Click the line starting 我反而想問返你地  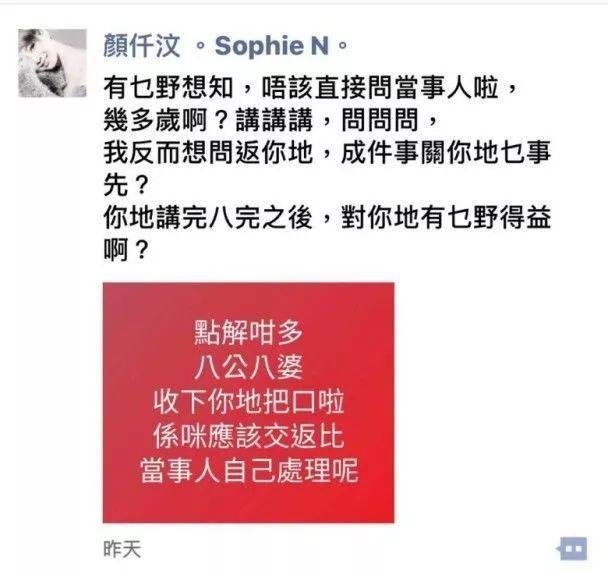tap(327, 152)
